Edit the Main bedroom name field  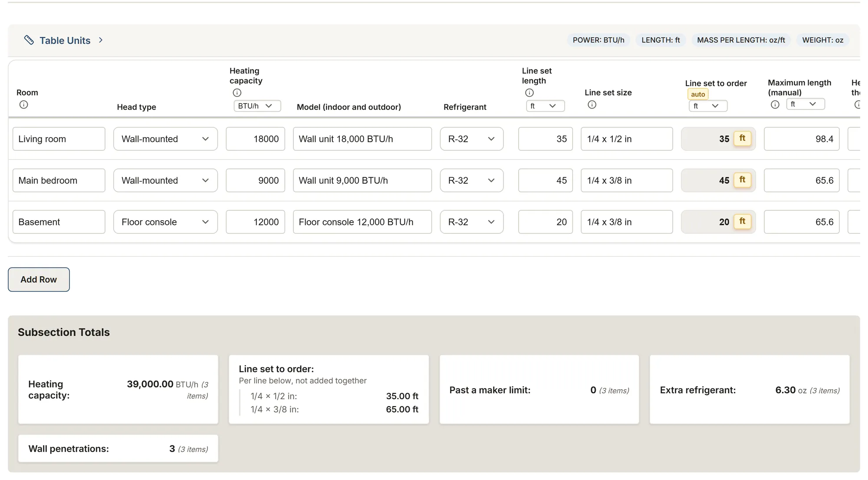coord(59,180)
